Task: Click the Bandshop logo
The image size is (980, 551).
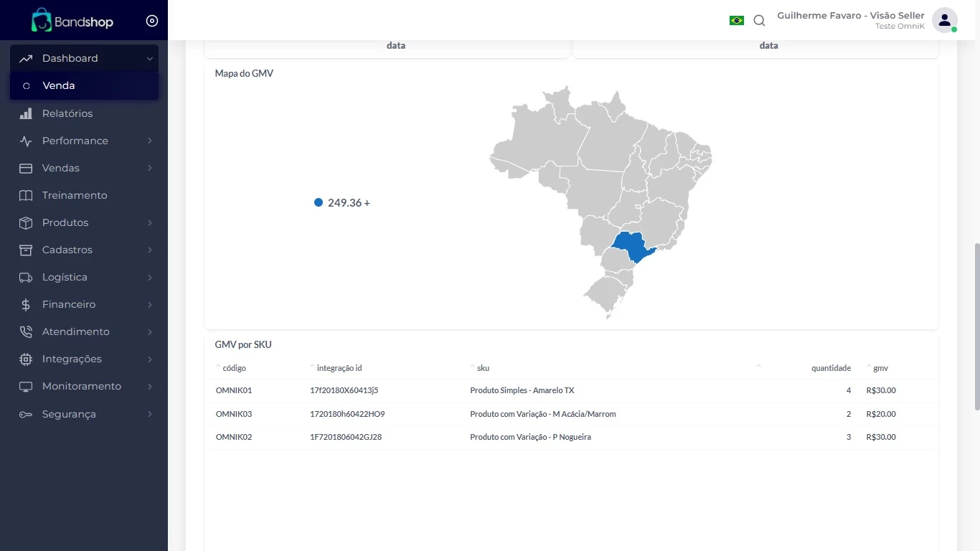Action: [72, 21]
